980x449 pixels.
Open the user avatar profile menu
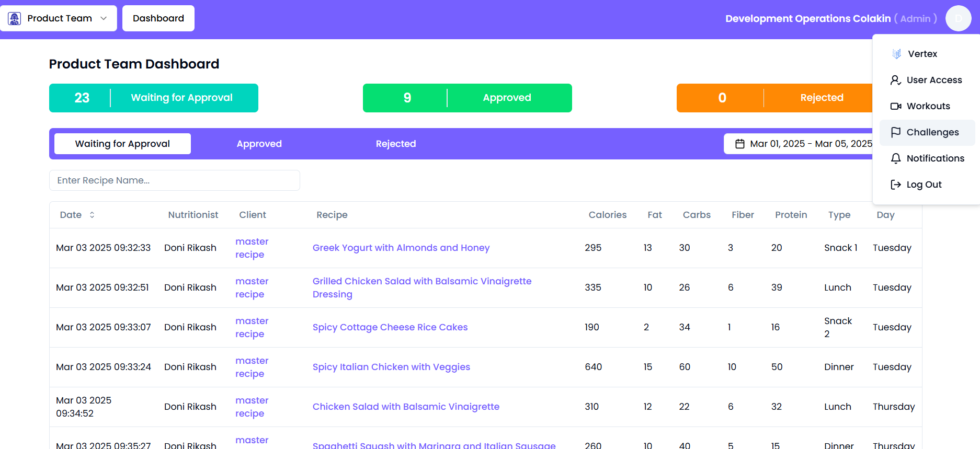[x=958, y=18]
